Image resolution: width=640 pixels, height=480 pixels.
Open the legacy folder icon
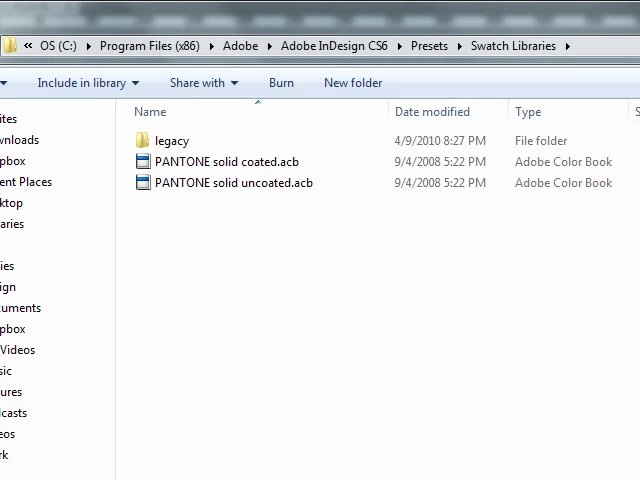tap(142, 140)
